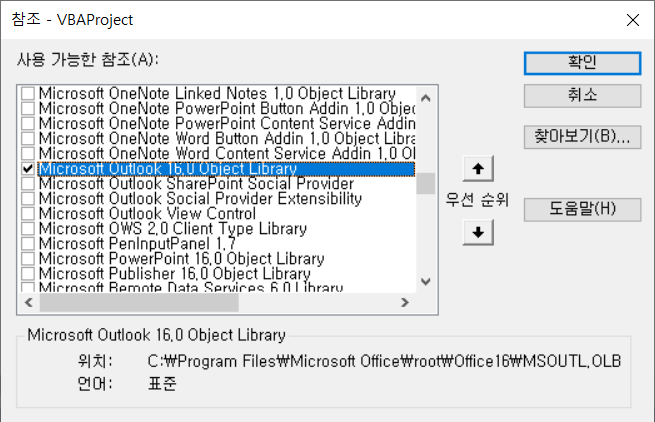655x422 pixels.
Task: Check Microsoft OneNote PowerPoint Content Service Addin
Action: pos(28,123)
